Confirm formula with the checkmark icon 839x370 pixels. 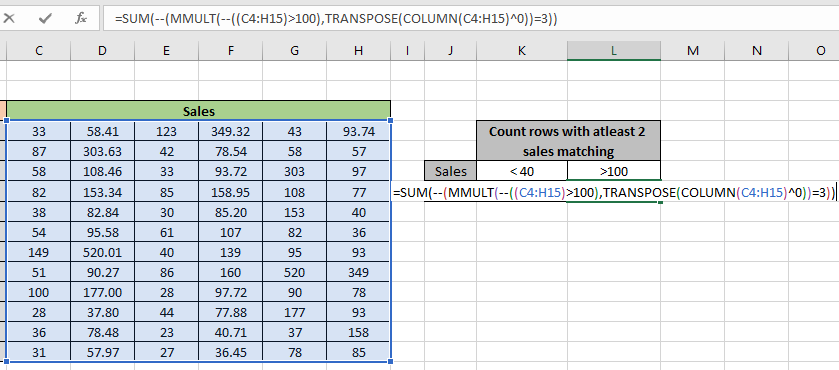tap(45, 19)
